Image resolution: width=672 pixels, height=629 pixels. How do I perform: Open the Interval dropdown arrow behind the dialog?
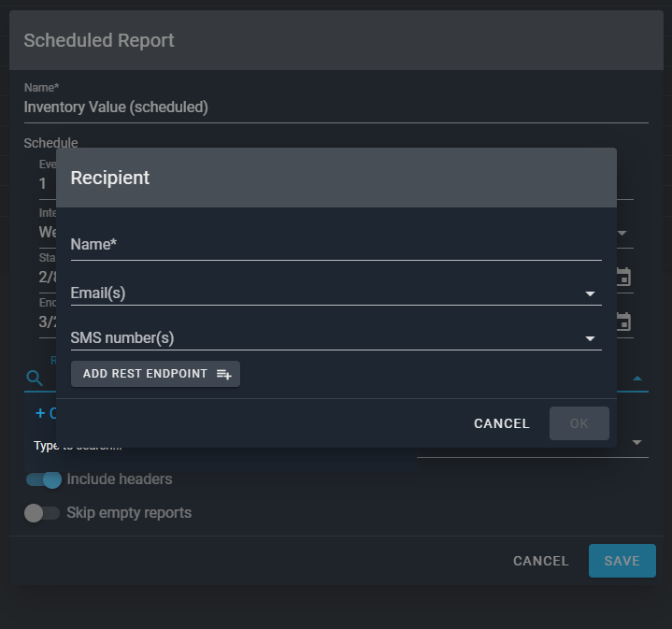[x=622, y=233]
